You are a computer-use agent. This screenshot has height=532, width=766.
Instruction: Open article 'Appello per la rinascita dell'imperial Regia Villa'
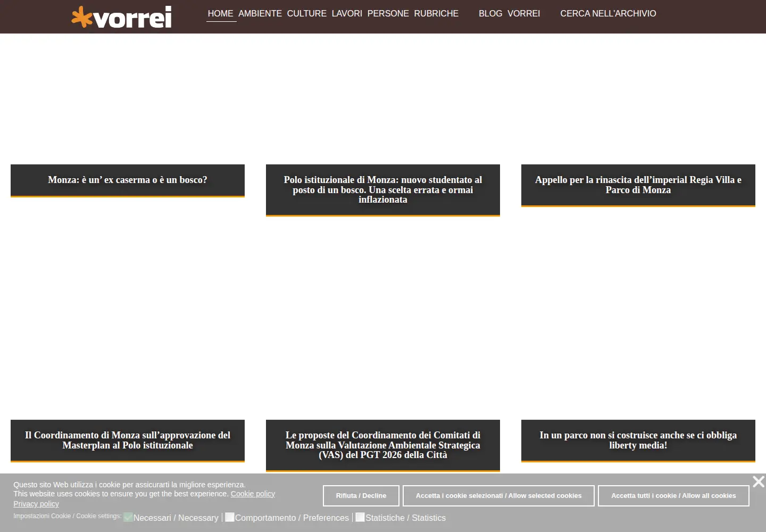coord(638,185)
